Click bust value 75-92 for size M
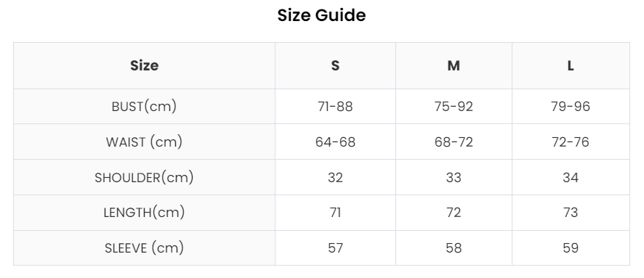The width and height of the screenshot is (644, 278). tap(454, 107)
